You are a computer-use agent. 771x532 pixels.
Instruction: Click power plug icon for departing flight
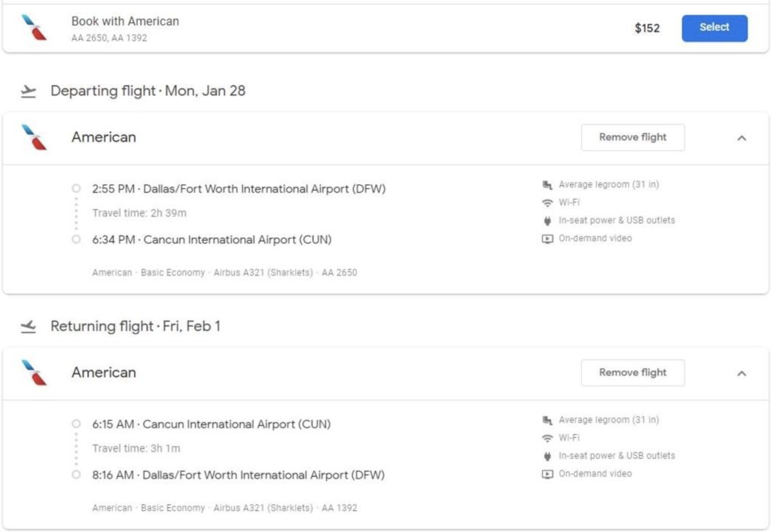[547, 220]
